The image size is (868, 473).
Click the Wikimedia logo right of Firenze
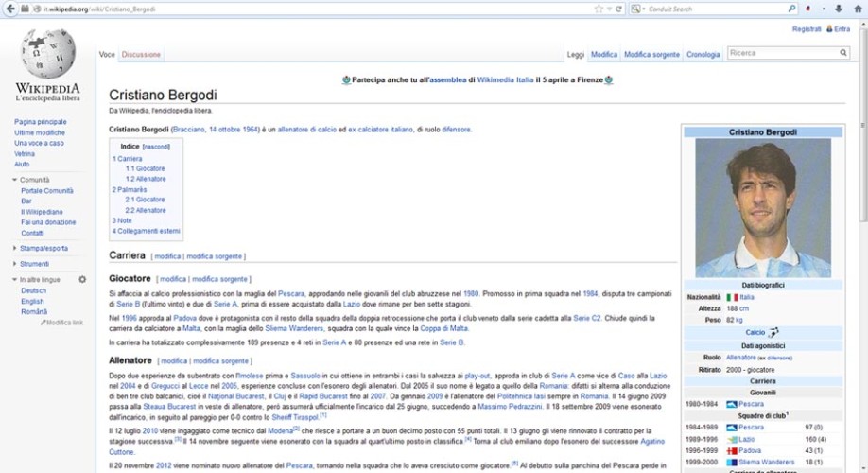click(x=608, y=79)
